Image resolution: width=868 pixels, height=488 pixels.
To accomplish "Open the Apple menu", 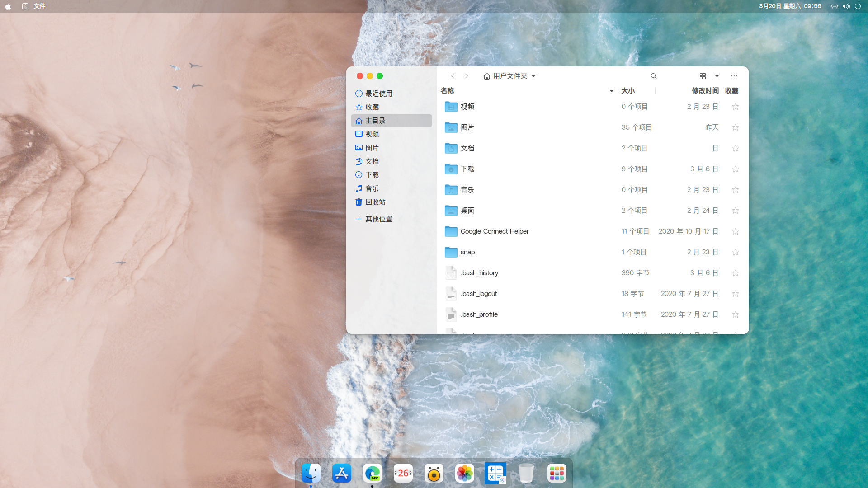I will point(8,6).
